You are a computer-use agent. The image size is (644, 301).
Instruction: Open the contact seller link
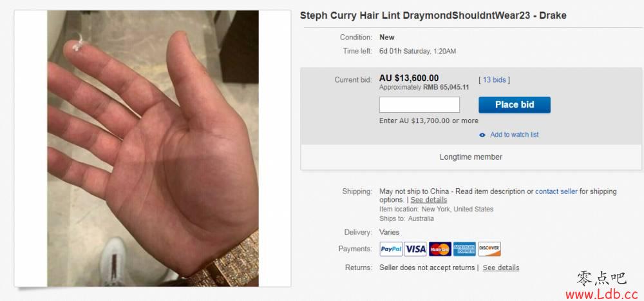pos(556,191)
